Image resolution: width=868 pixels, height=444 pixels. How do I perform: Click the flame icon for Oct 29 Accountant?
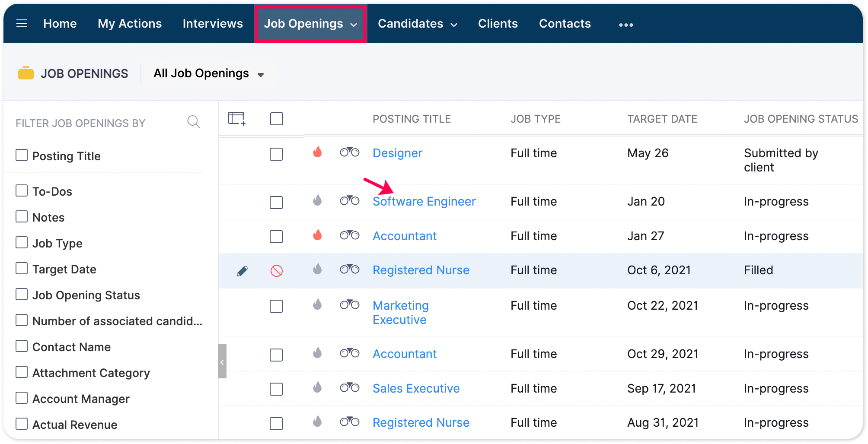317,353
